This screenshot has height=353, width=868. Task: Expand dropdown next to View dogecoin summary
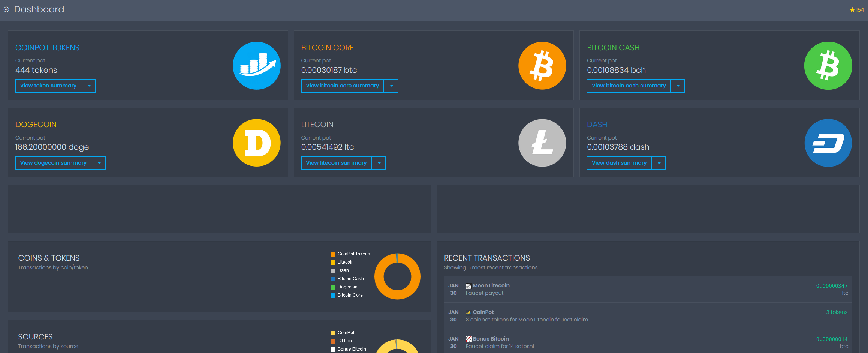[x=99, y=163]
